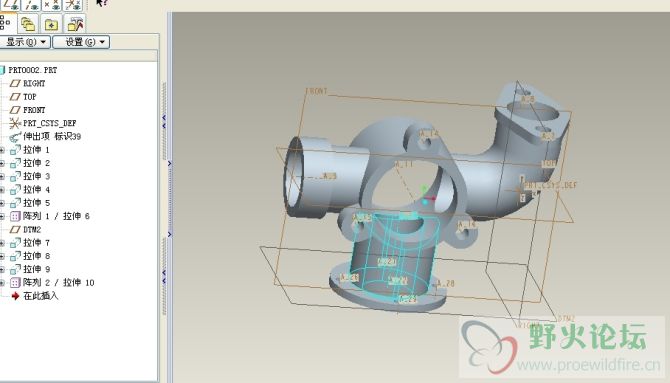This screenshot has width=670, height=383.
Task: Open the Folder Browser tab
Action: click(x=28, y=24)
